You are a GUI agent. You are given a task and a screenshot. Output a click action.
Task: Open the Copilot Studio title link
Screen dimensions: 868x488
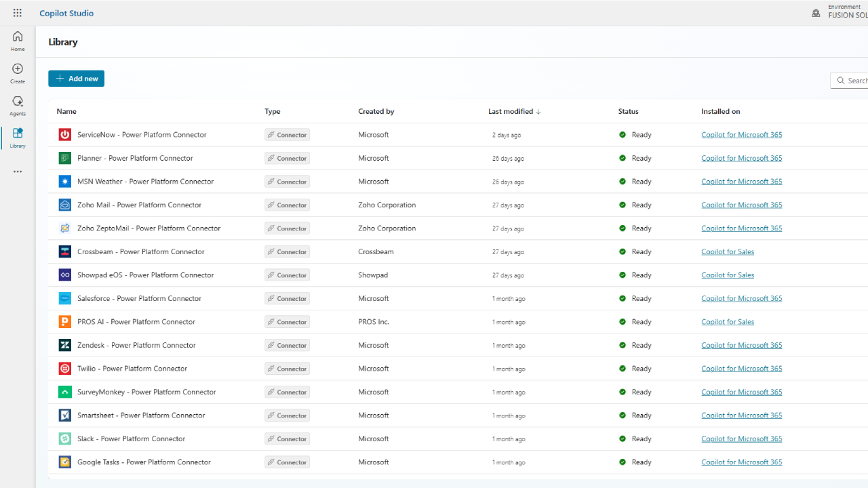tap(66, 13)
